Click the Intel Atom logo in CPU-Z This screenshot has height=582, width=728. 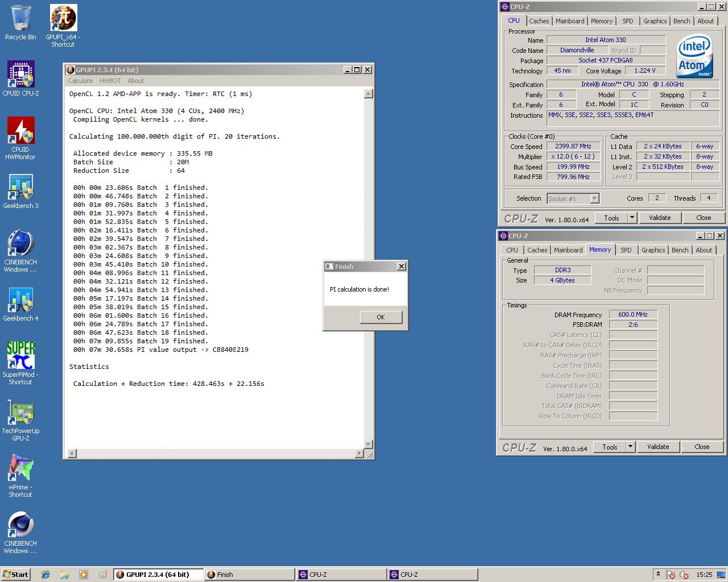pyautogui.click(x=694, y=57)
